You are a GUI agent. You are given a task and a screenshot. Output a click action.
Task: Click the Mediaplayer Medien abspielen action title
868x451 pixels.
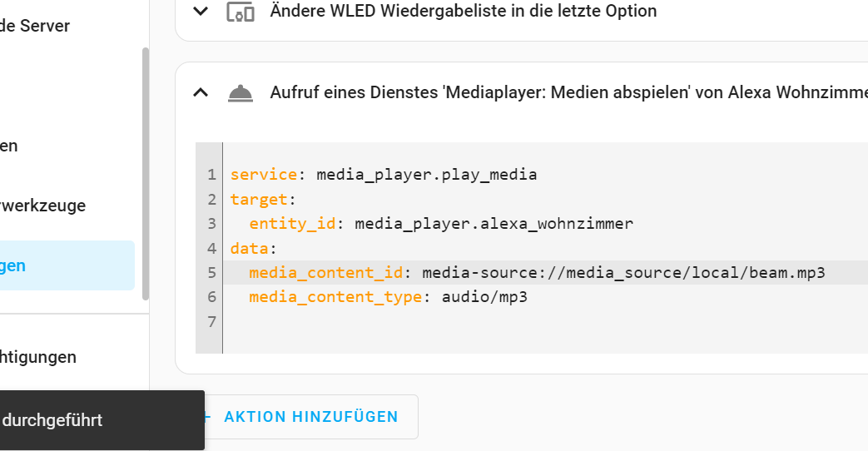coord(568,92)
